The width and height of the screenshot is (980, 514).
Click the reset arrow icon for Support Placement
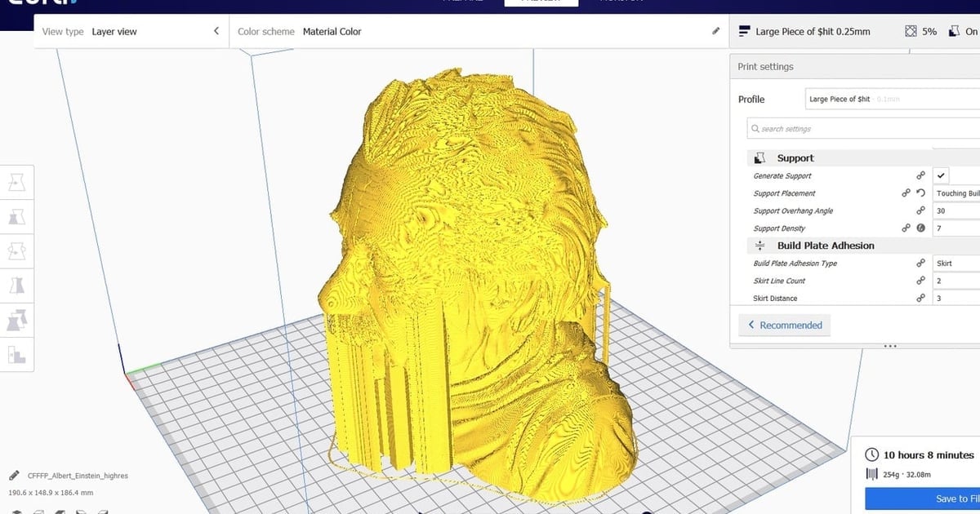(920, 193)
